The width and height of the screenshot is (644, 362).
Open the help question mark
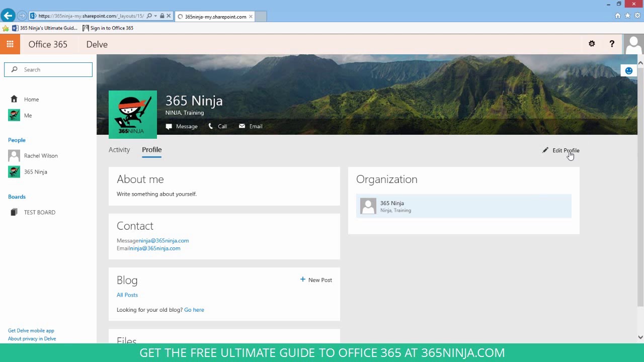612,44
